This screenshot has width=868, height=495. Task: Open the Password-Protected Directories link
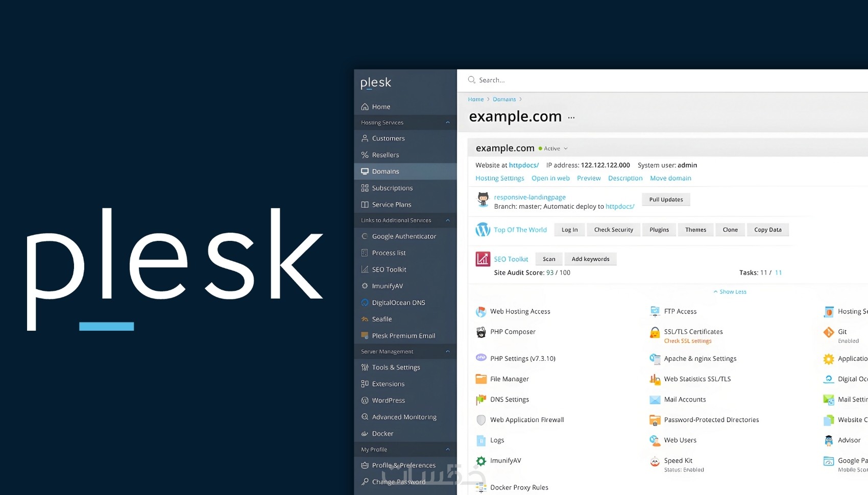pos(712,420)
